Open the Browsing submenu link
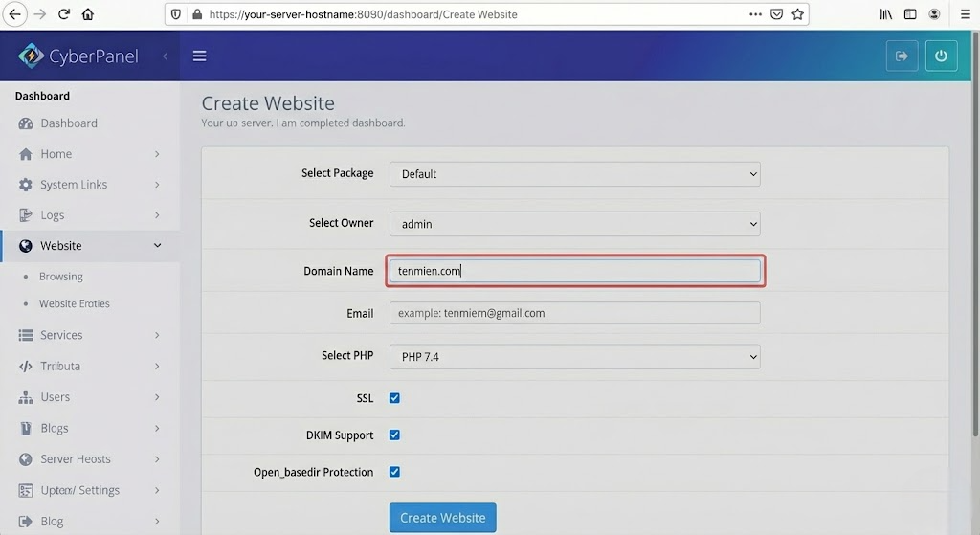 61,277
